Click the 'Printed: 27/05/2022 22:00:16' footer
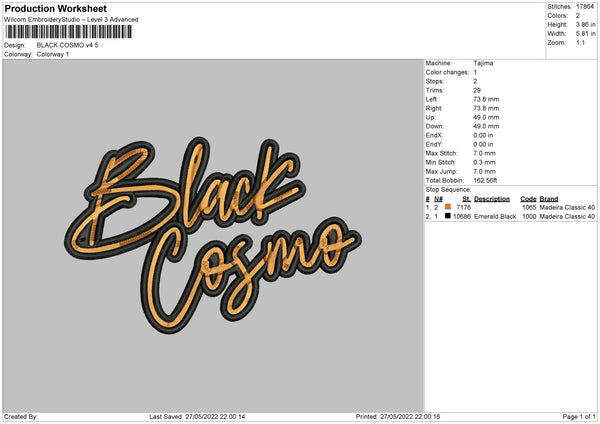The height and width of the screenshot is (424, 600). coord(398,417)
